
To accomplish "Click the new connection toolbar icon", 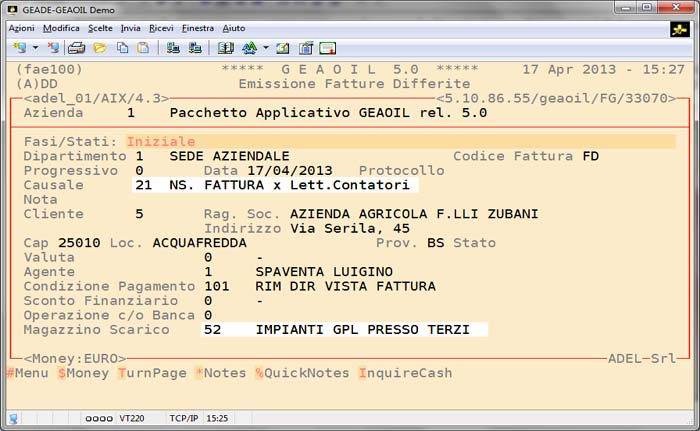I will pyautogui.click(x=18, y=47).
